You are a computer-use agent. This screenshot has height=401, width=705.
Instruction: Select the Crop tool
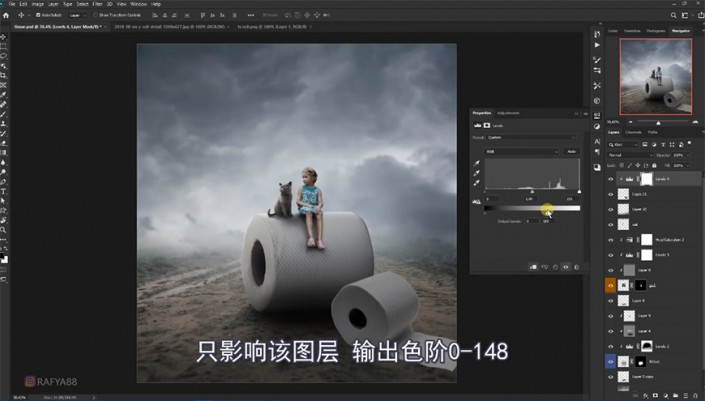(4, 75)
